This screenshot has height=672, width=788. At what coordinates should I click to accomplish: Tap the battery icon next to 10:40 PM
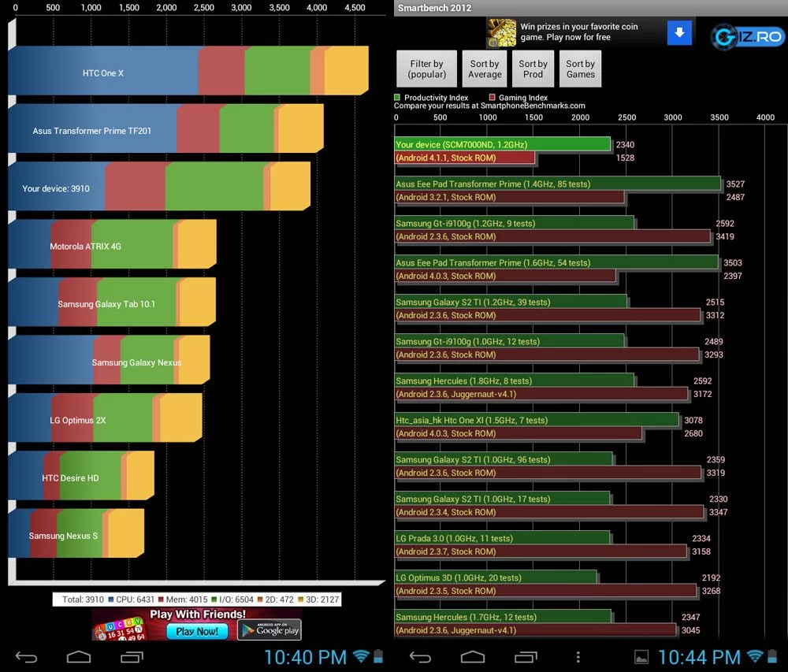378,656
